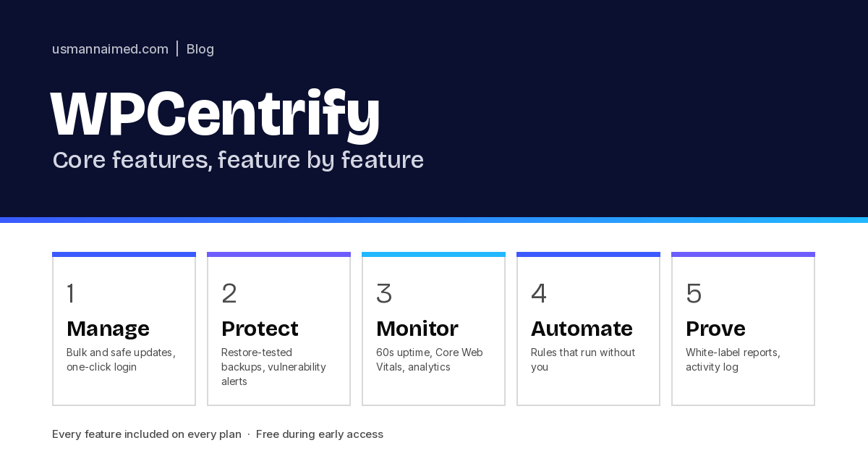Select the 60s uptime, Core Web Vitals text

point(430,360)
